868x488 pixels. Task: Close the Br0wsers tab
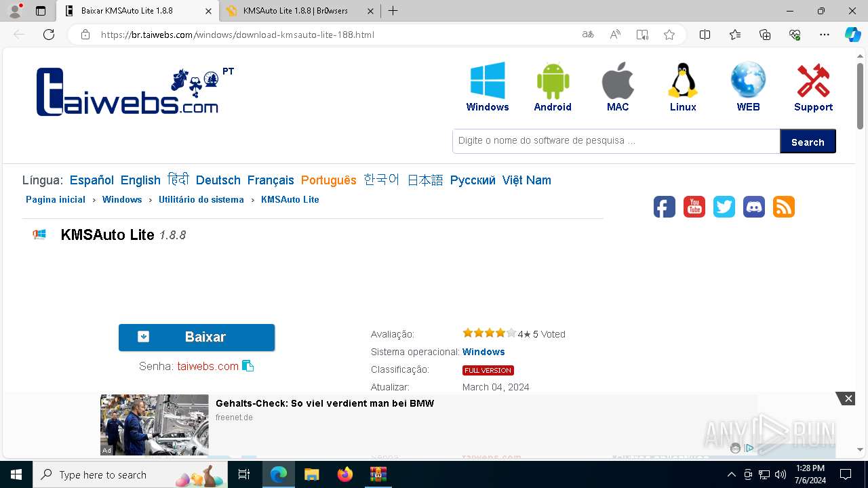coord(370,11)
